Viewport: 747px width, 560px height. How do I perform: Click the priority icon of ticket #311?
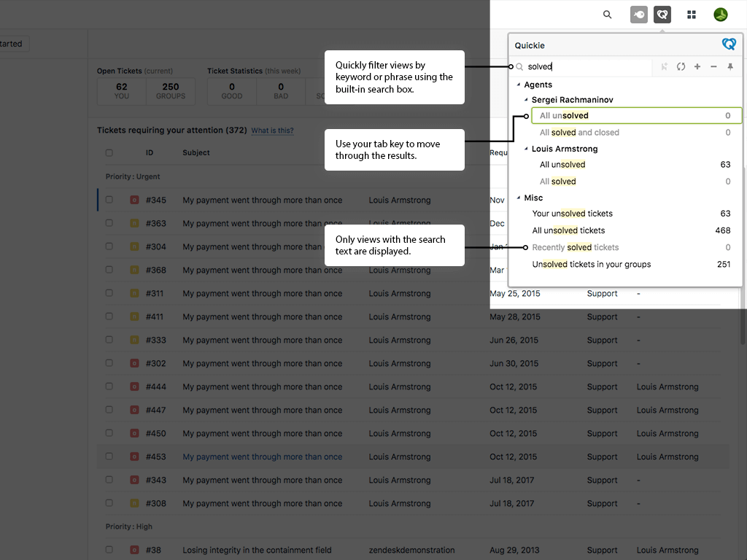(134, 293)
